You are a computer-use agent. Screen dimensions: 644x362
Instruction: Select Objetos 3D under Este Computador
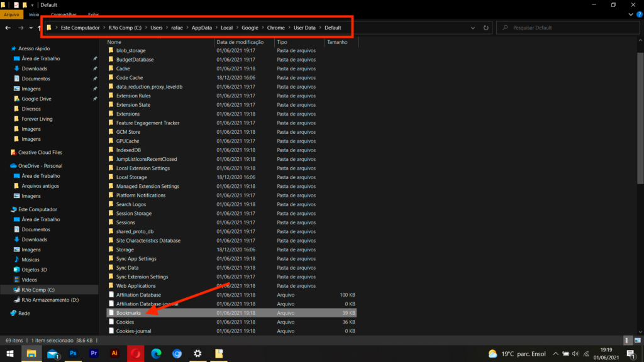click(x=34, y=270)
